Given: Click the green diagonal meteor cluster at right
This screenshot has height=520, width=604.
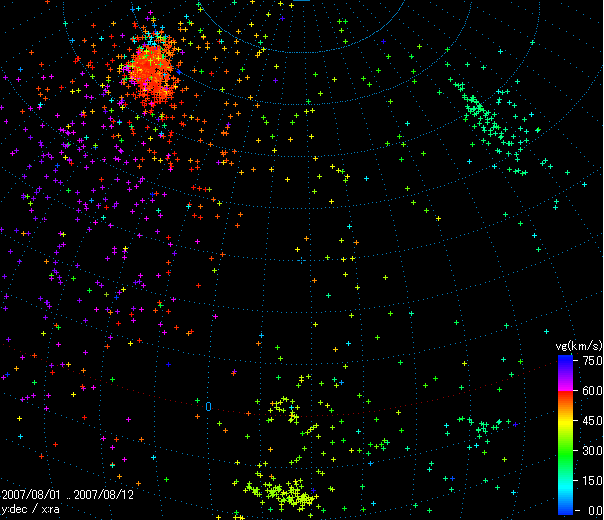Looking at the screenshot, I should point(491,121).
